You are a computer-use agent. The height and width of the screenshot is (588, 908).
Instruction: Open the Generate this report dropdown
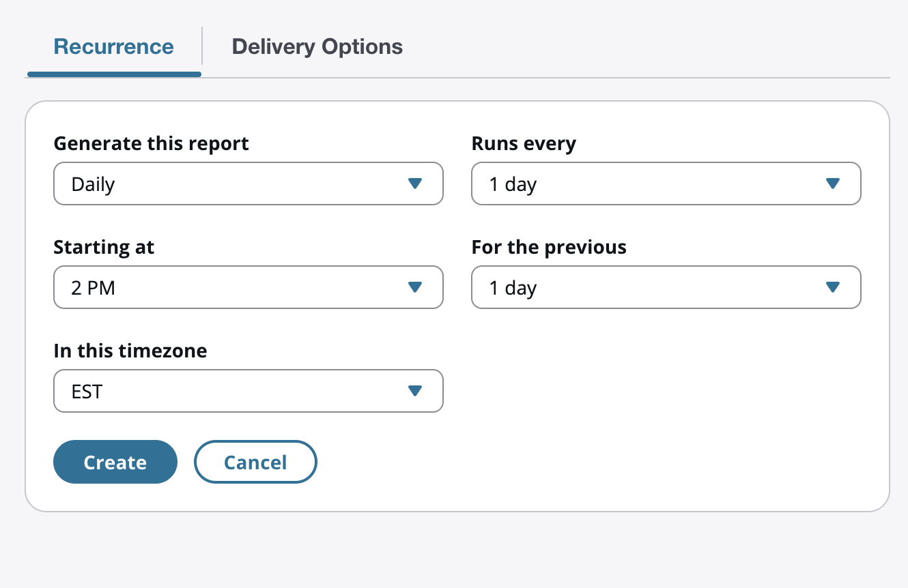tap(248, 183)
